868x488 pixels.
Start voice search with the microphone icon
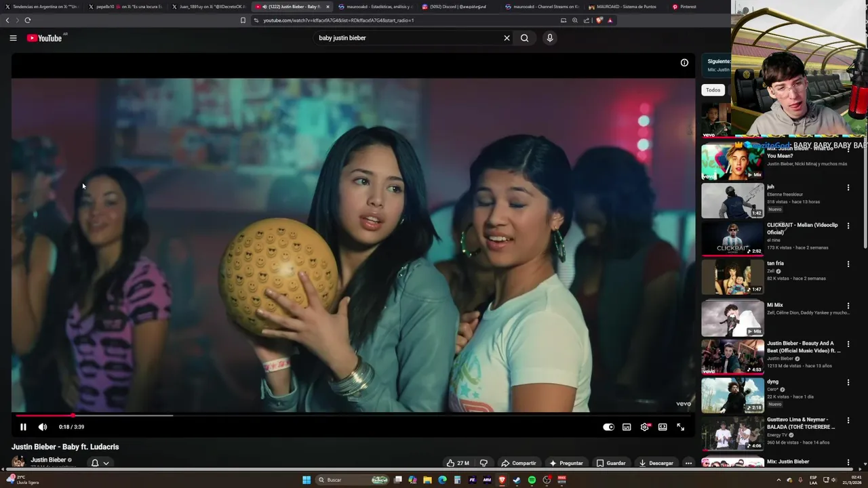pos(550,38)
